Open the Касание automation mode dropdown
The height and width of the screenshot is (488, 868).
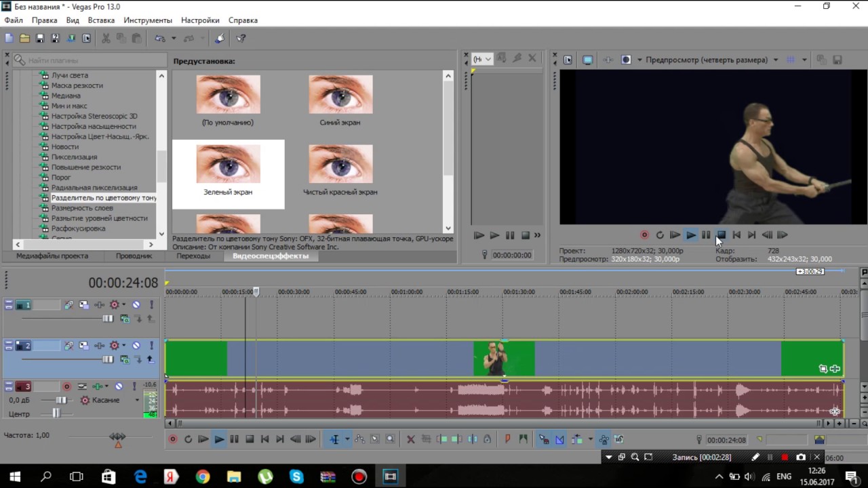point(137,401)
